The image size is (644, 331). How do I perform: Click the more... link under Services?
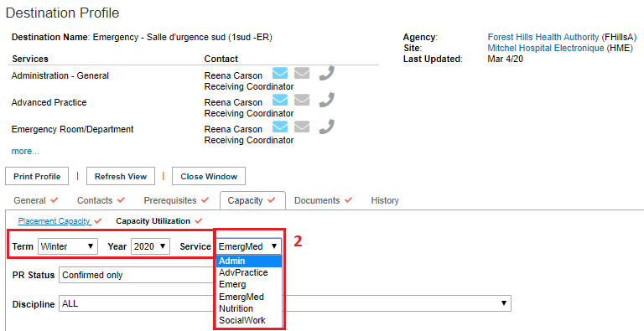click(25, 151)
